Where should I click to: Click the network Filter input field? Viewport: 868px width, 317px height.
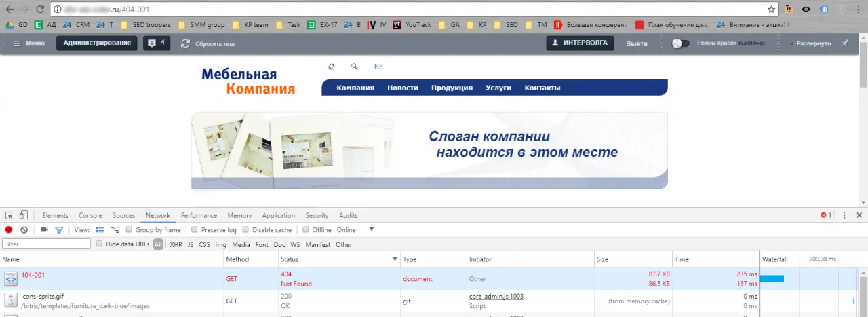point(46,244)
